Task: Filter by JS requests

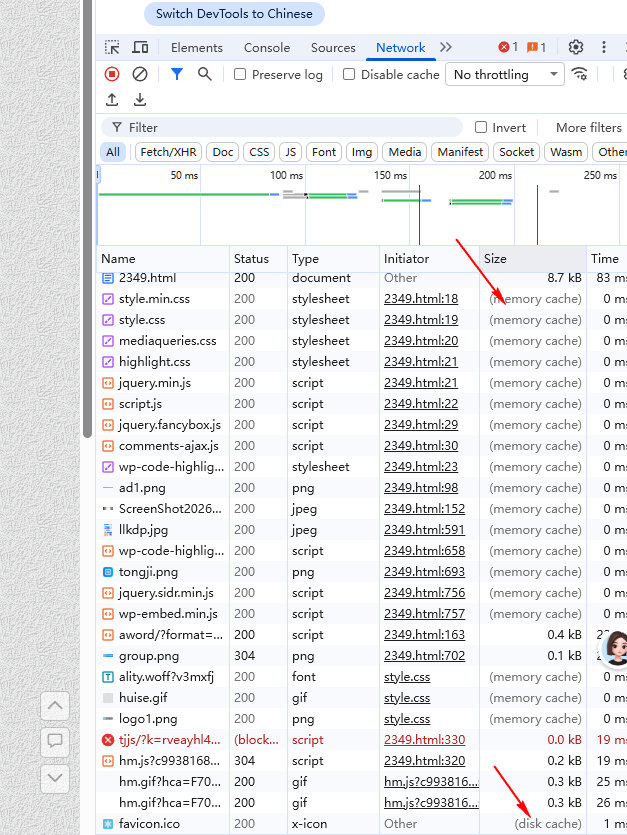Action: tap(290, 152)
